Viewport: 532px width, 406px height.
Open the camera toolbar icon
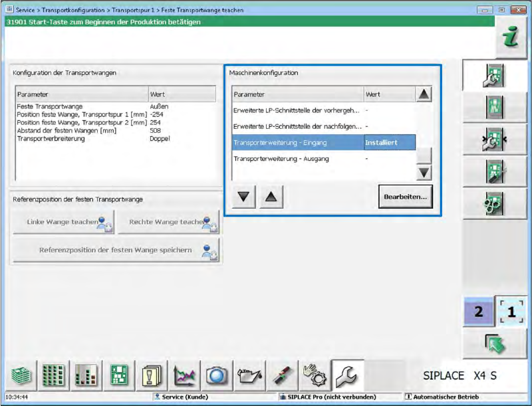click(217, 375)
